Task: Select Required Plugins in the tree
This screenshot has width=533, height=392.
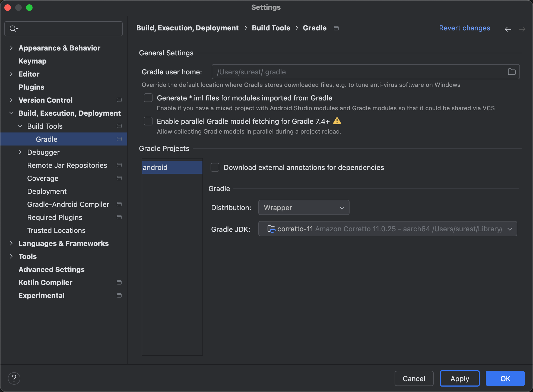Action: (x=55, y=217)
